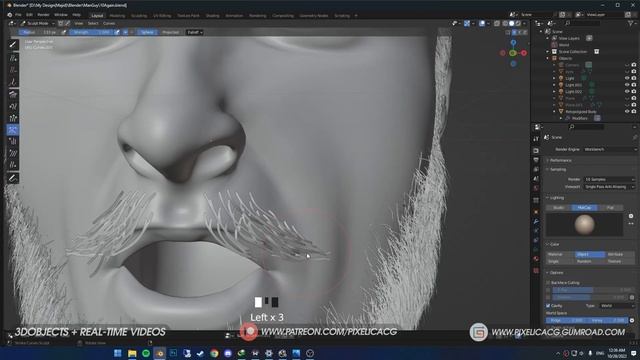Switch to the UV Editing workspace tab
This screenshot has width=640, height=360.
click(x=162, y=16)
